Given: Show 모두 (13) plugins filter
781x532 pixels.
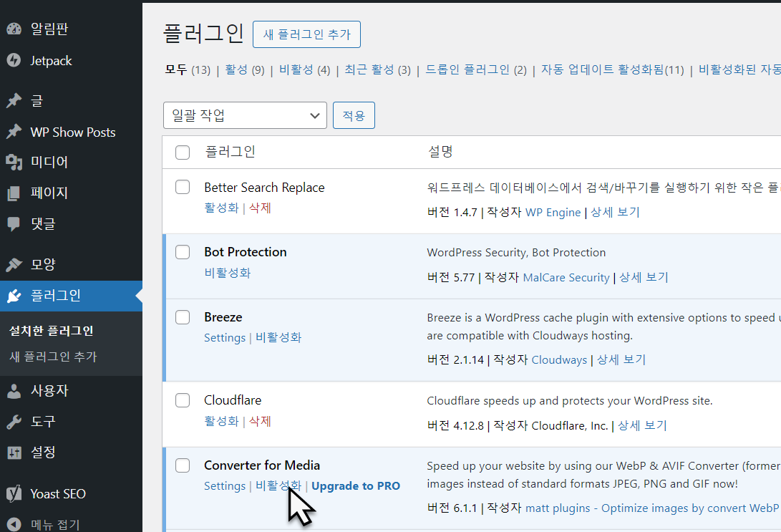Looking at the screenshot, I should coord(188,69).
